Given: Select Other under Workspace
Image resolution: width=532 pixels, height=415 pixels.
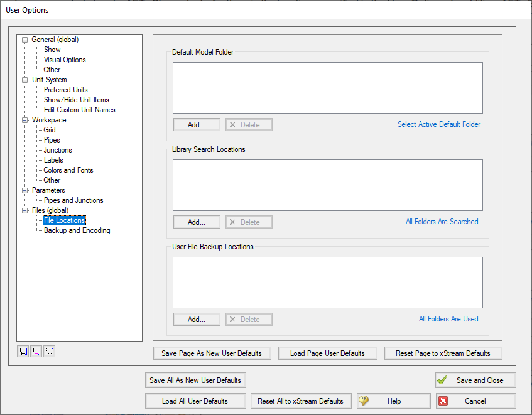Looking at the screenshot, I should click(x=52, y=180).
